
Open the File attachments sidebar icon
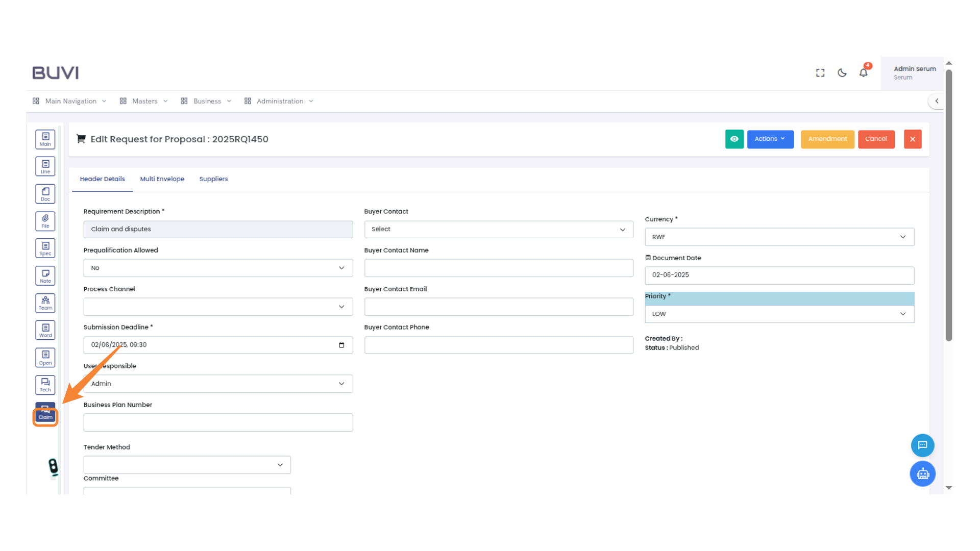[x=45, y=221]
